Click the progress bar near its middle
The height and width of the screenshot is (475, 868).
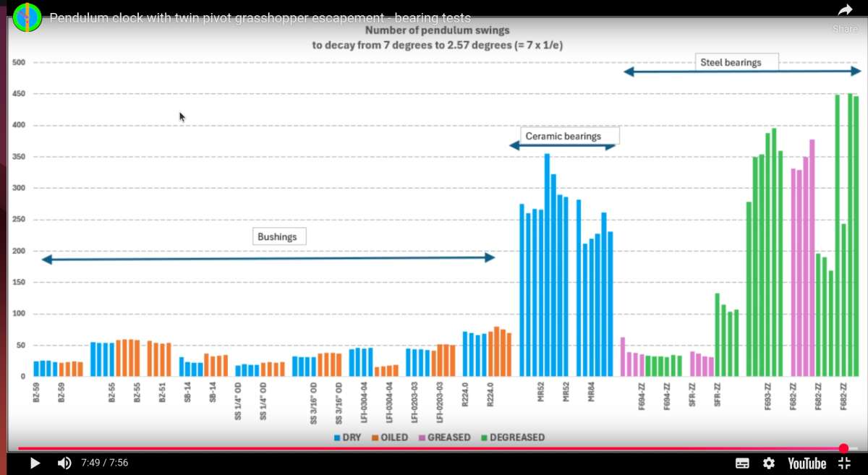(x=434, y=448)
